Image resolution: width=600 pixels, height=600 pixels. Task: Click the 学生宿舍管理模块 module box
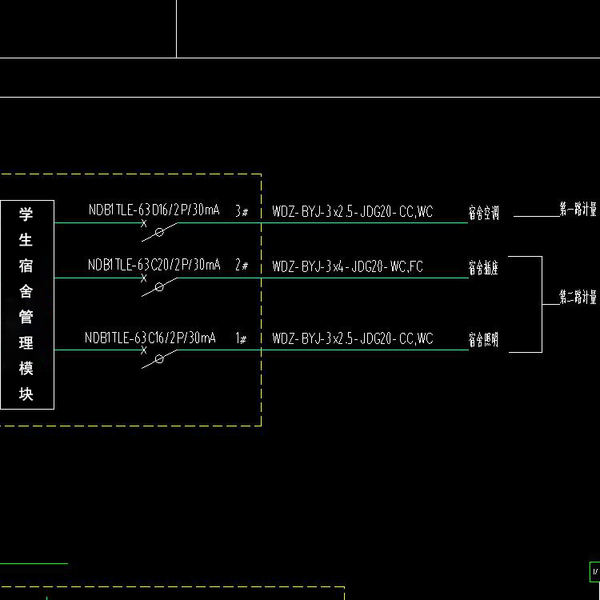27,305
